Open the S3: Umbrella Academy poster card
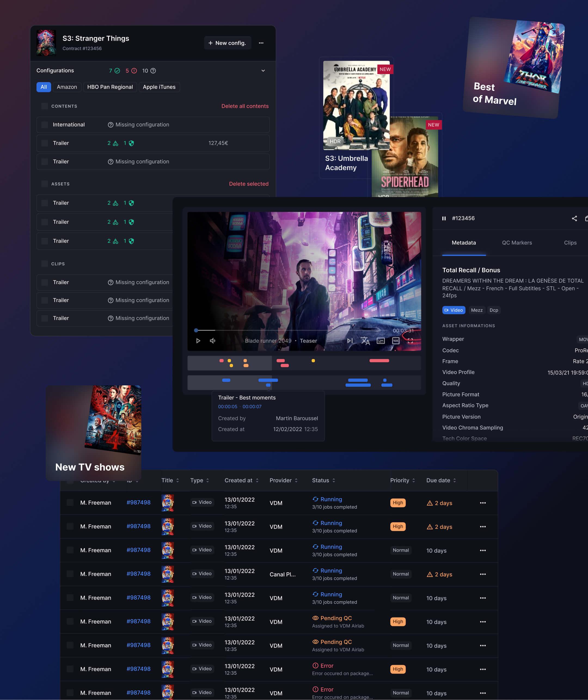This screenshot has width=588, height=700. point(356,118)
